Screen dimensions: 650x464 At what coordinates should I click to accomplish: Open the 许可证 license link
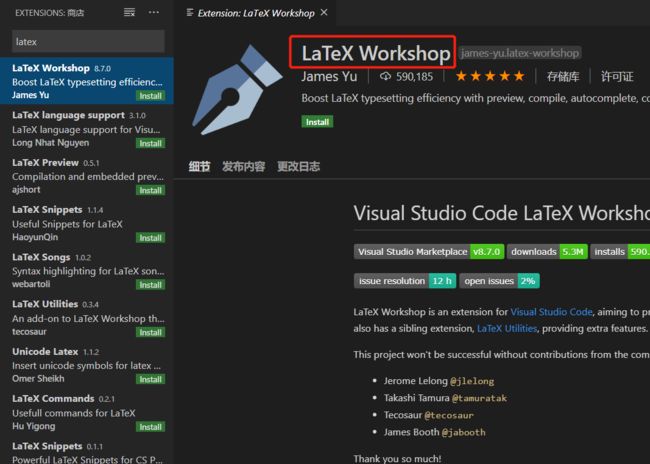[617, 76]
